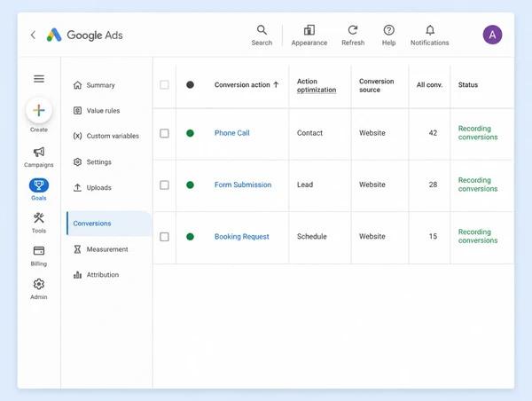The image size is (532, 401).
Task: Click the Contact optimization cell
Action: pyautogui.click(x=309, y=133)
